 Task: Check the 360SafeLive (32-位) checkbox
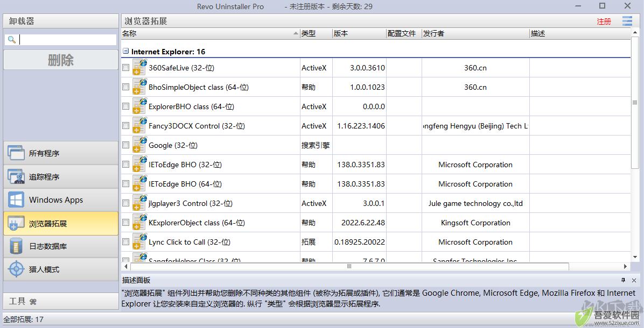[125, 67]
